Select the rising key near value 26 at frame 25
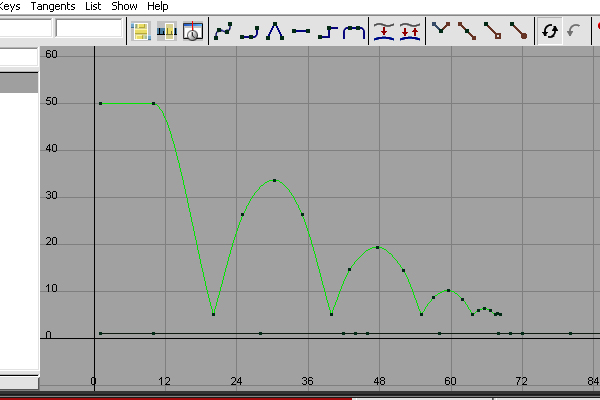 point(243,214)
